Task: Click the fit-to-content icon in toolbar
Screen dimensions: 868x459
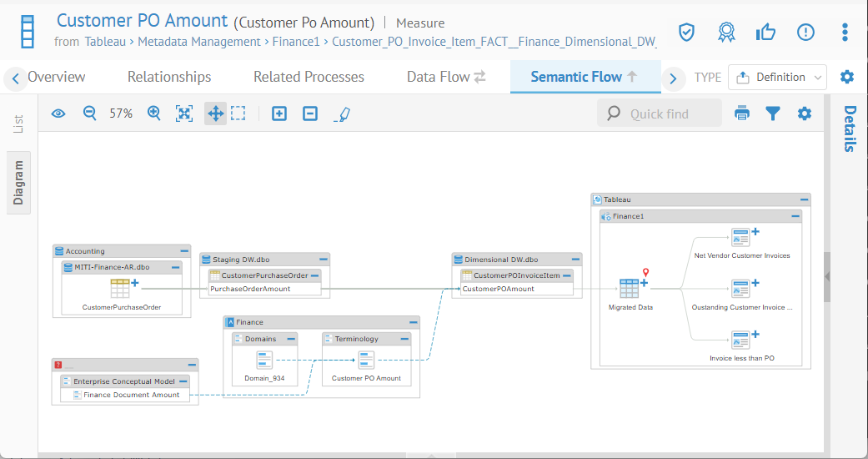Action: (184, 113)
